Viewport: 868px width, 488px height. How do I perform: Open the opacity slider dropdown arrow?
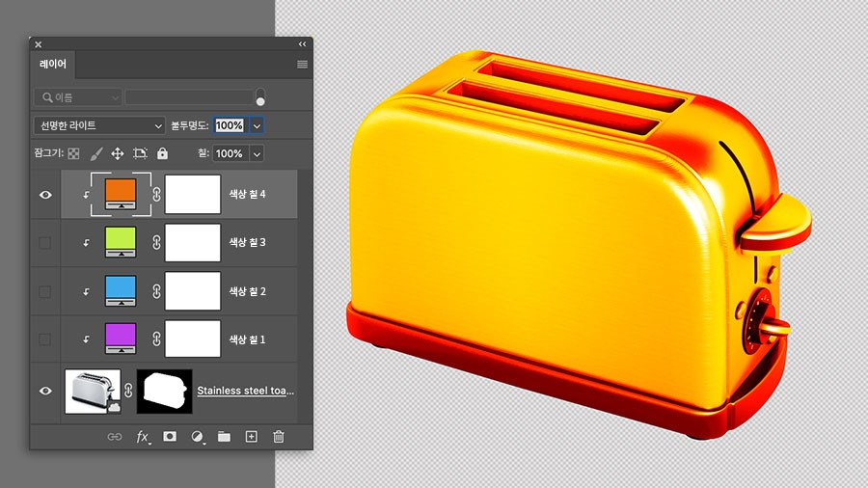(257, 126)
